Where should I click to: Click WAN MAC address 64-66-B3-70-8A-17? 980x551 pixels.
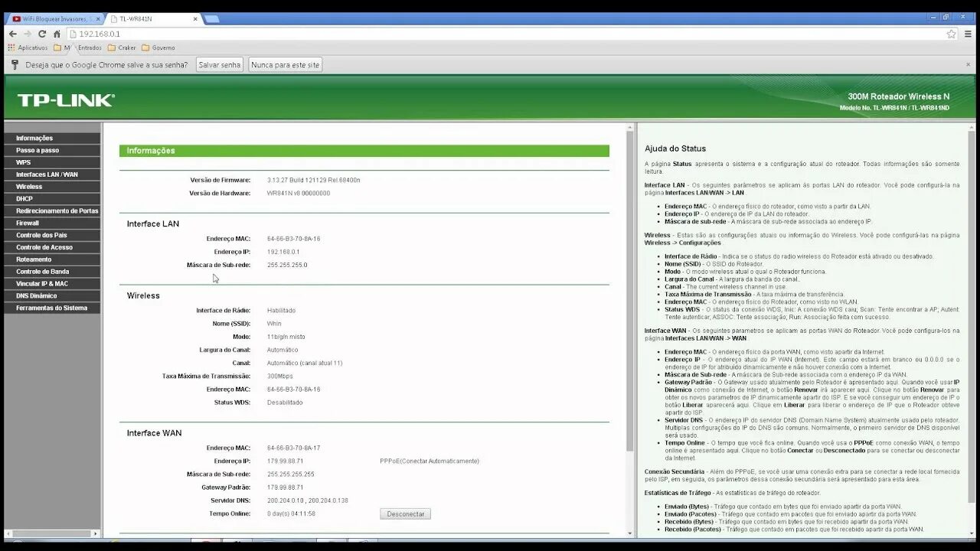tap(293, 448)
